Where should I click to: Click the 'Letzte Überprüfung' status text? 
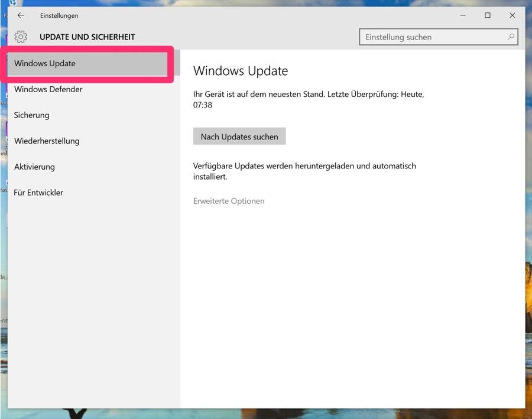[309, 99]
